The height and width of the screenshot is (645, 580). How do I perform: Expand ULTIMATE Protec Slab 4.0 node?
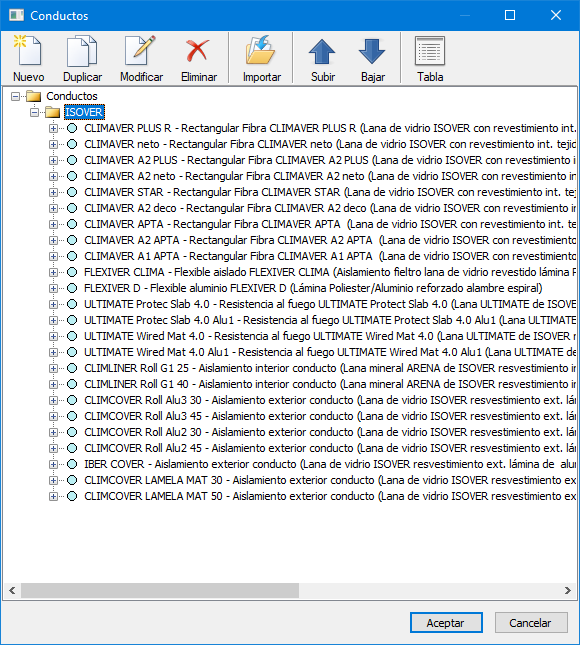coord(53,305)
